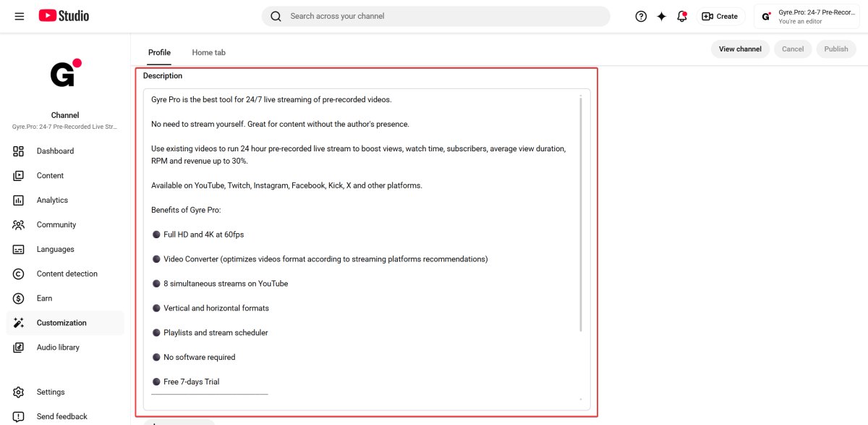Screen dimensions: 868x425
Task: Click the channel name under 'Channel' label
Action: coord(65,127)
